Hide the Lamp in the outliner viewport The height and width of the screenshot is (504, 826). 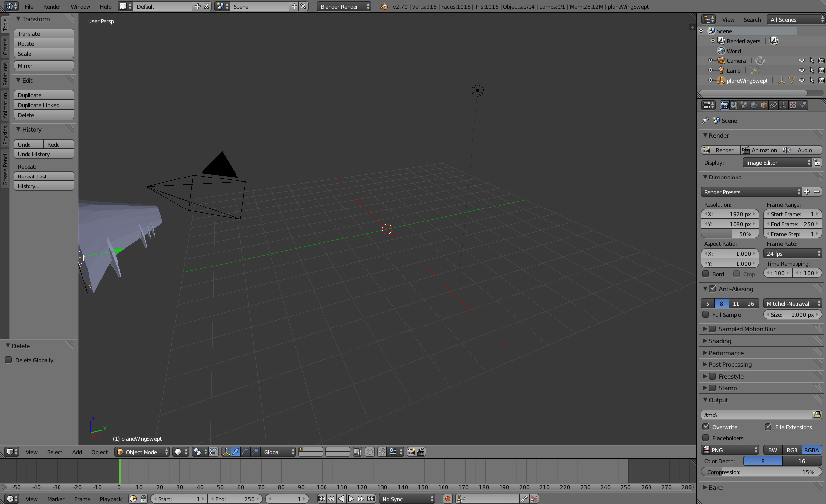pyautogui.click(x=801, y=71)
